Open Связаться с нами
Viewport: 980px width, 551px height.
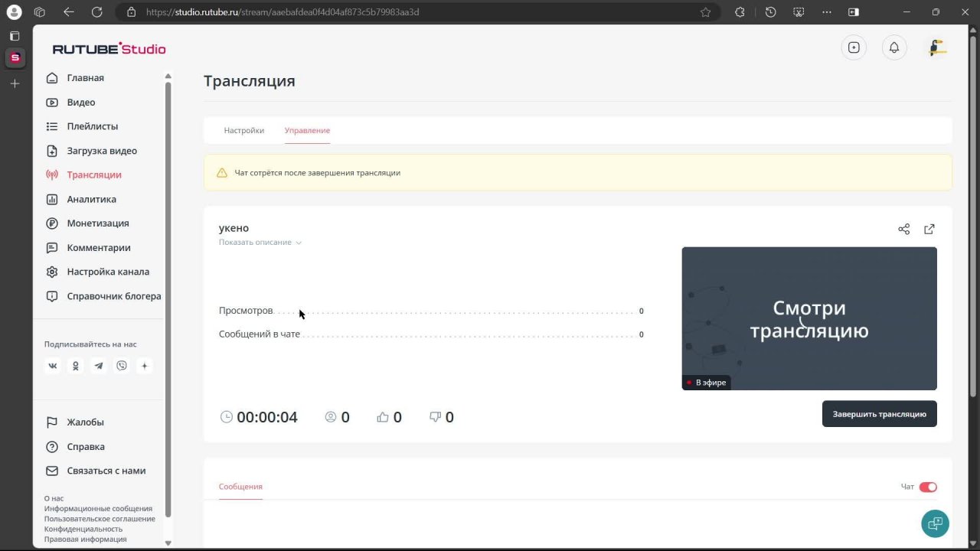[106, 471]
